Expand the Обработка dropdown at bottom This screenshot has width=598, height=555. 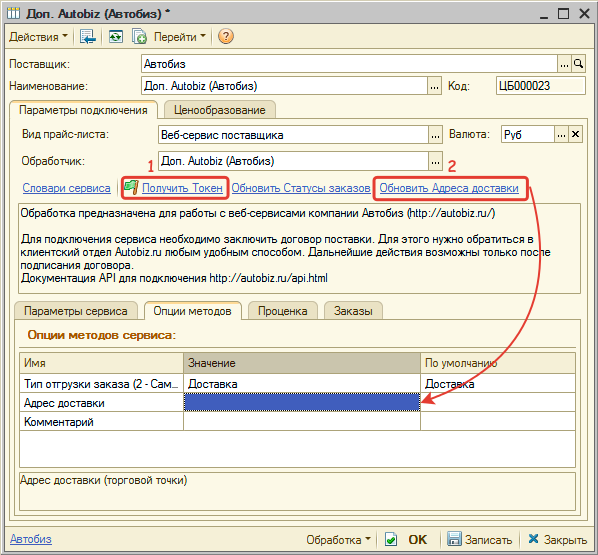point(338,539)
